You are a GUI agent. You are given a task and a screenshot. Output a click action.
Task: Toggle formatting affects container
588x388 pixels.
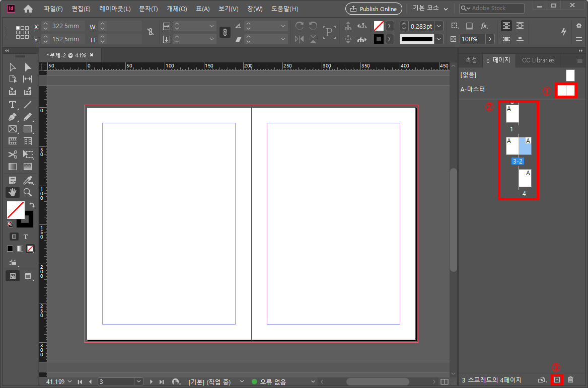coord(14,237)
